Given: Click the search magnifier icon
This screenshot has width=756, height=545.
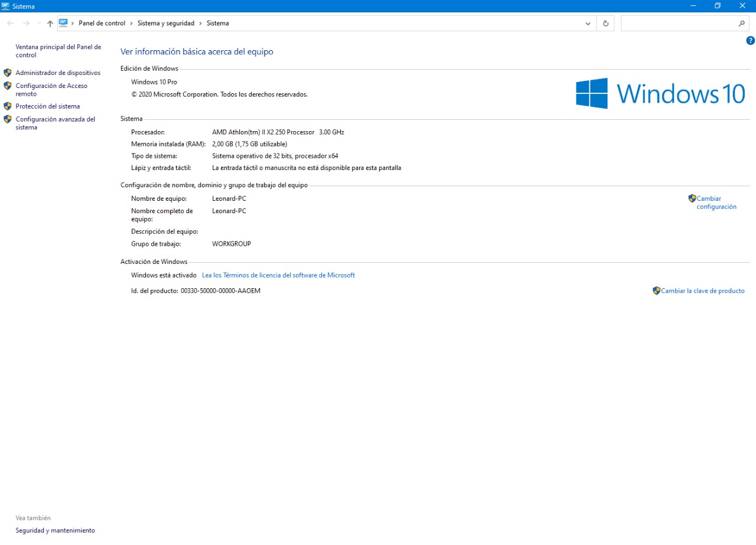Looking at the screenshot, I should click(x=742, y=24).
